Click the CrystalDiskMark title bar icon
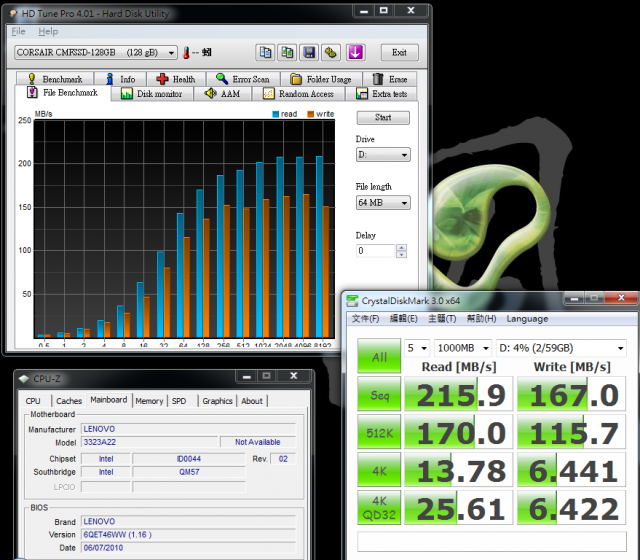 pyautogui.click(x=352, y=301)
